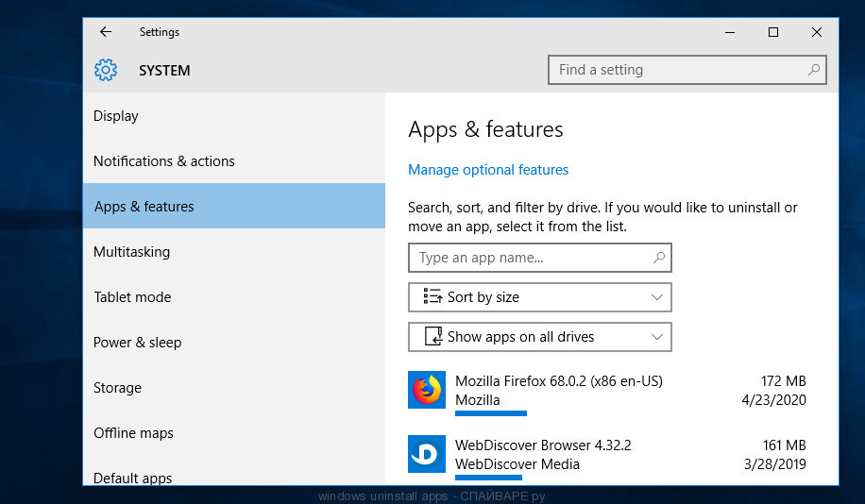Open Power & sleep settings
The image size is (865, 504).
point(234,343)
